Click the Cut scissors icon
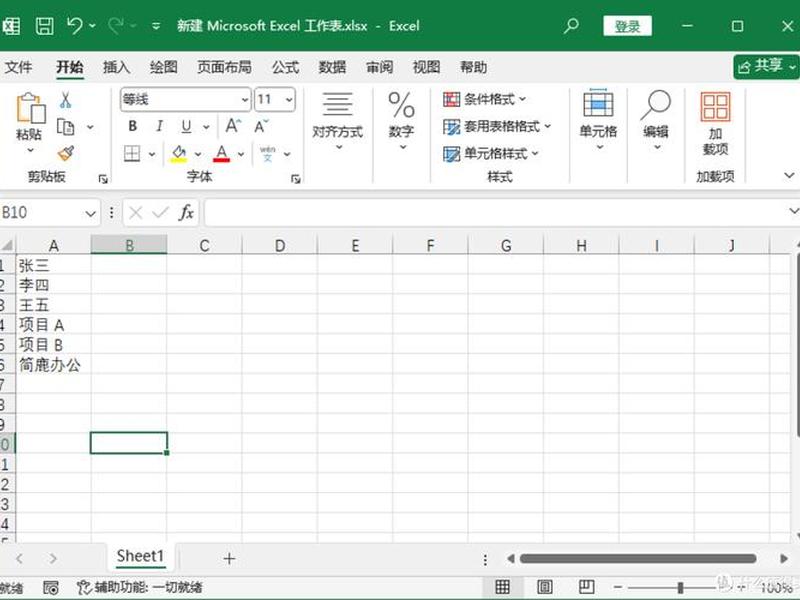This screenshot has width=800, height=600. click(x=65, y=100)
